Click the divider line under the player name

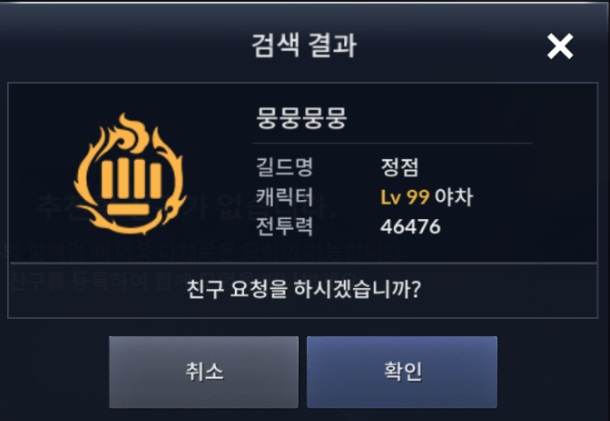(x=393, y=144)
